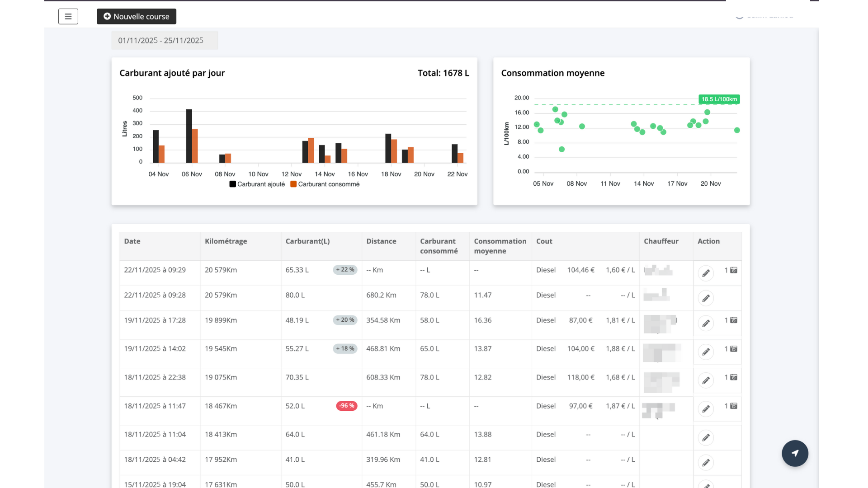Click the -96 % red badge

(346, 406)
